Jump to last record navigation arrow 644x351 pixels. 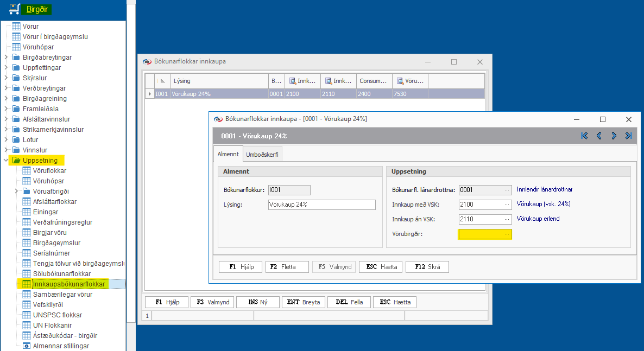tap(628, 136)
